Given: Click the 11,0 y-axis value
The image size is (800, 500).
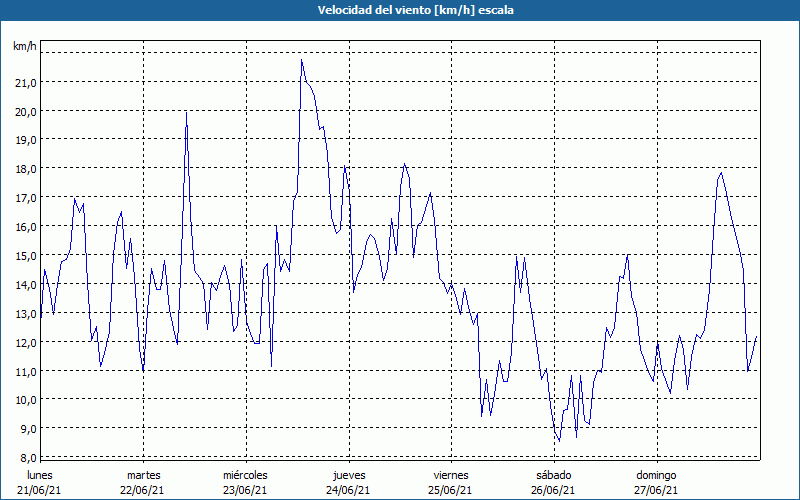Looking at the screenshot, I should [x=26, y=371].
